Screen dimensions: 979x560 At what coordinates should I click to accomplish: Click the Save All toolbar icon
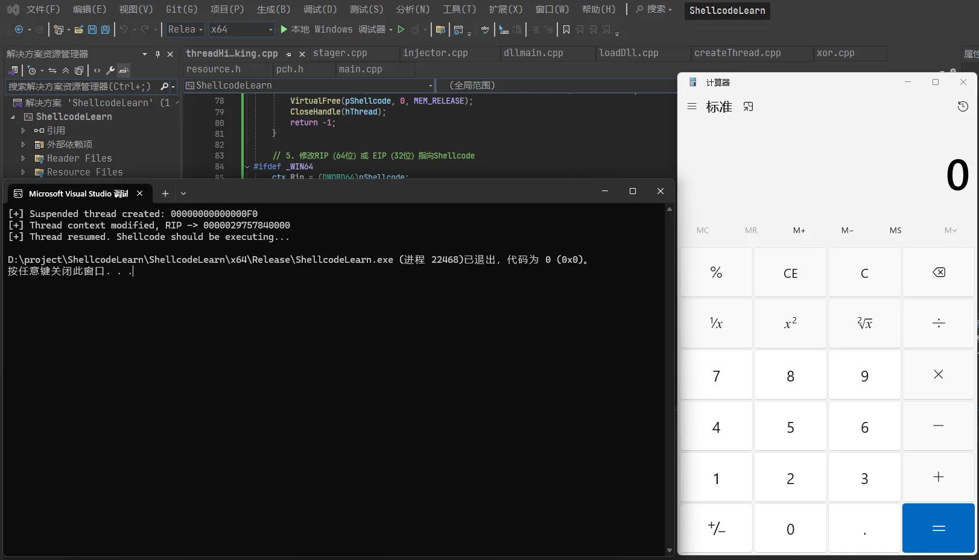point(106,30)
